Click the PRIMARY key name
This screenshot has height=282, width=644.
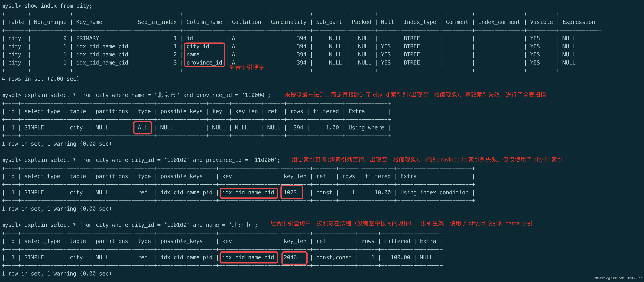(88, 38)
